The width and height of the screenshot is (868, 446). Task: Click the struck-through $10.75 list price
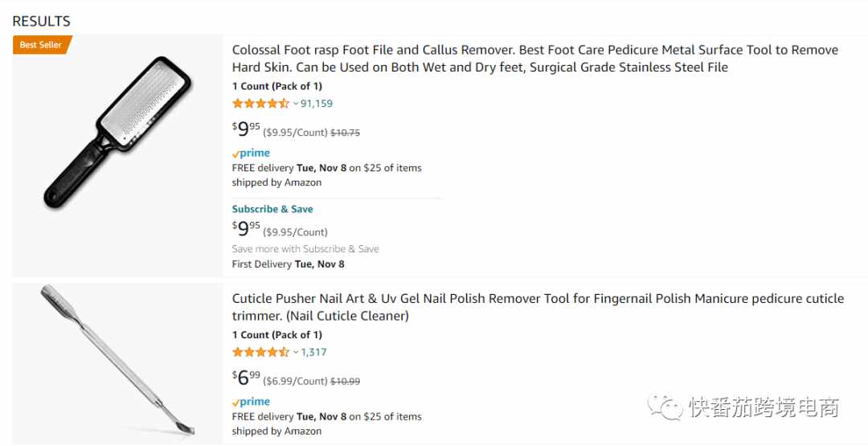pyautogui.click(x=346, y=133)
